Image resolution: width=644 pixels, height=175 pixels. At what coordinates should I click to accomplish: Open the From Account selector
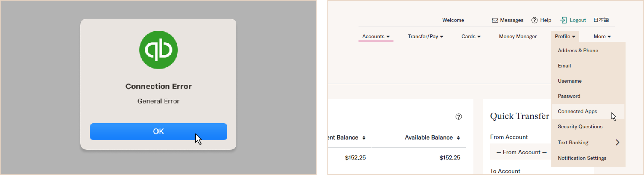click(521, 152)
